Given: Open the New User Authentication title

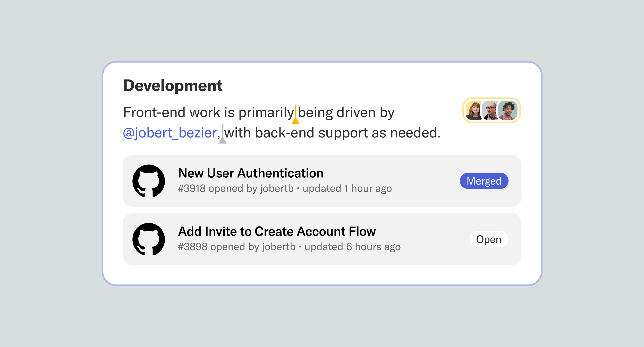Looking at the screenshot, I should pyautogui.click(x=251, y=173).
